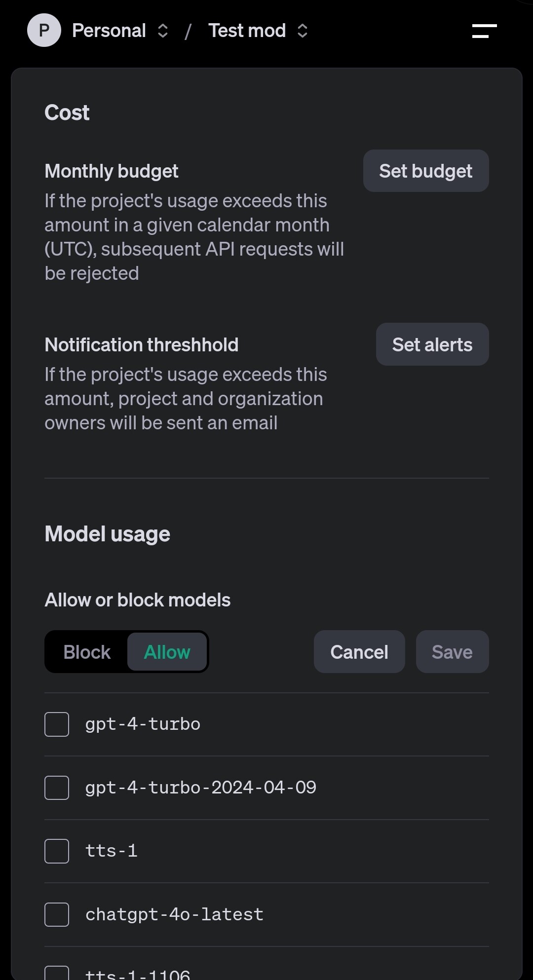
Task: Click the tts-1 model label
Action: pyautogui.click(x=111, y=851)
